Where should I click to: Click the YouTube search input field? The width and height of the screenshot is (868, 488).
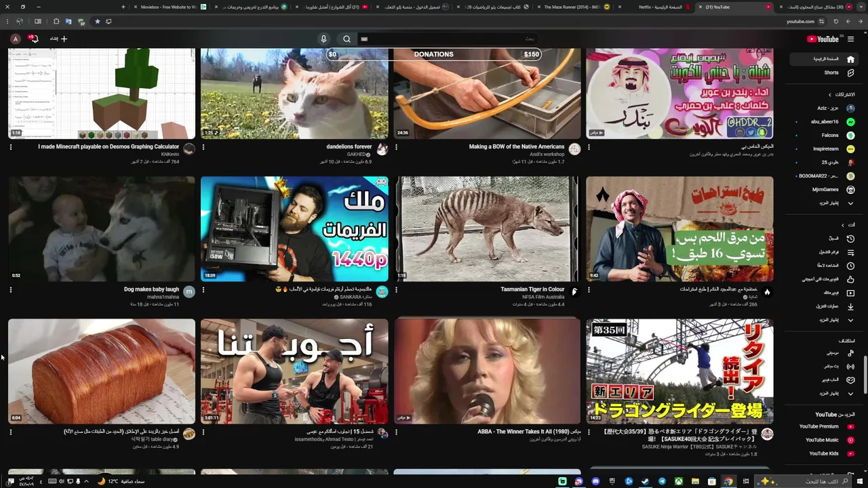[448, 39]
